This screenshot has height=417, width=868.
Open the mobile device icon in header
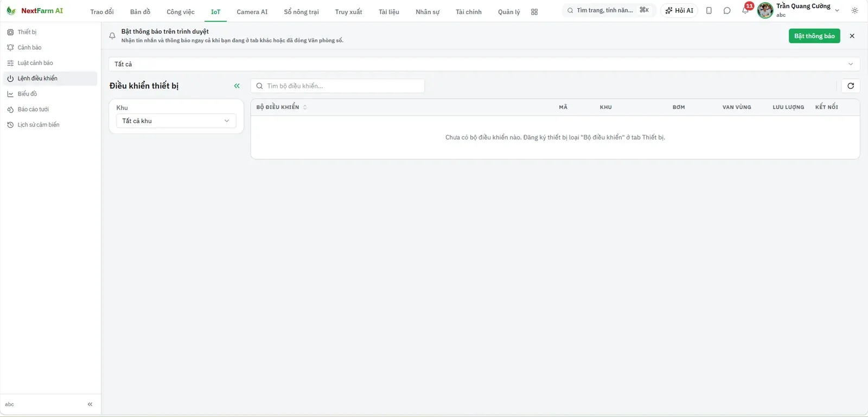tap(709, 10)
